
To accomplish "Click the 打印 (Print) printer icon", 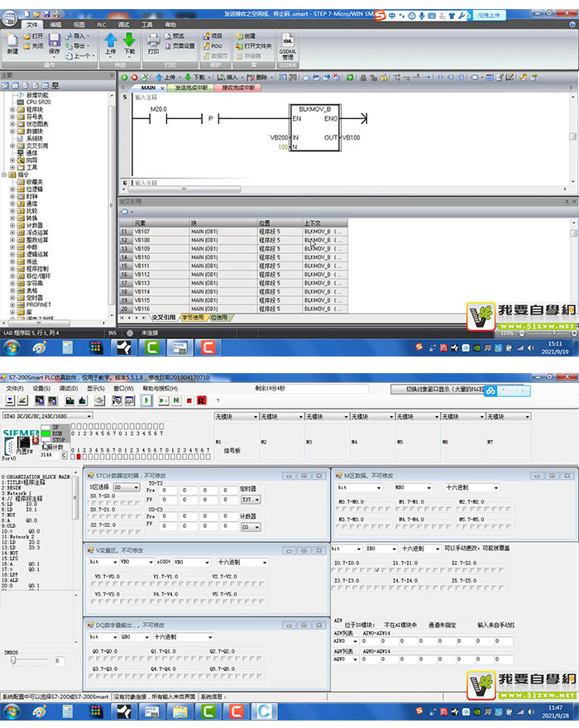I will coord(153,41).
